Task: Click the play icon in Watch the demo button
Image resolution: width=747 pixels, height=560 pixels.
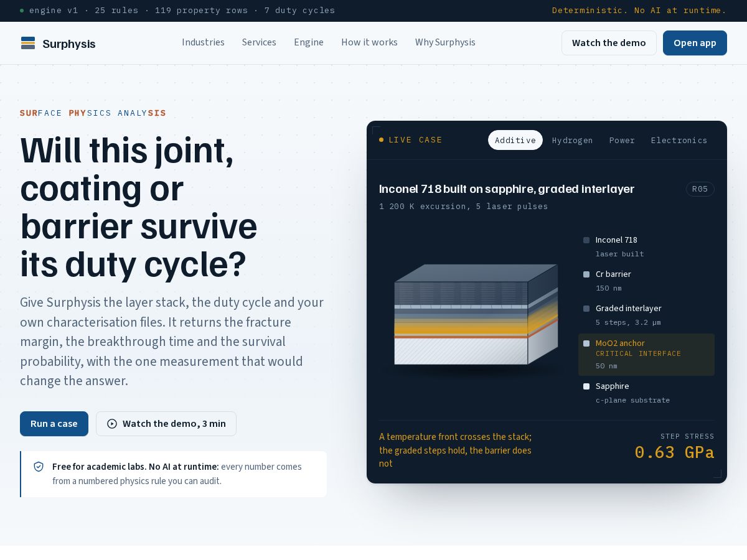Action: coord(112,424)
